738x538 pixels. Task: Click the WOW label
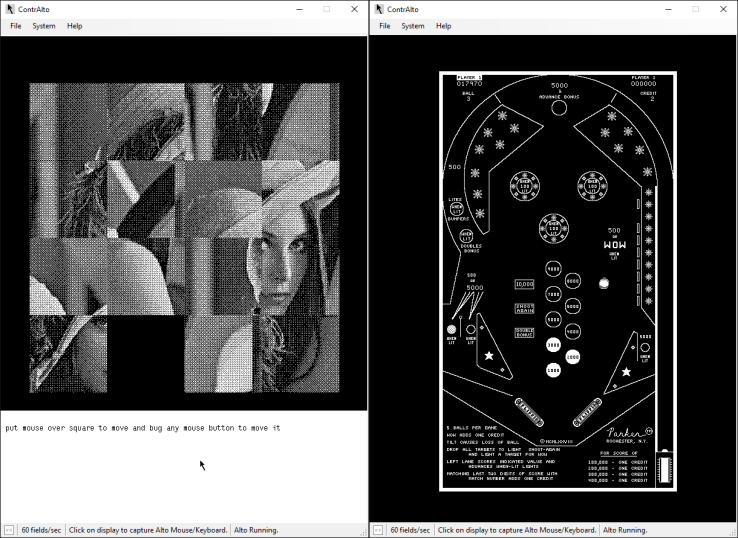tap(615, 245)
